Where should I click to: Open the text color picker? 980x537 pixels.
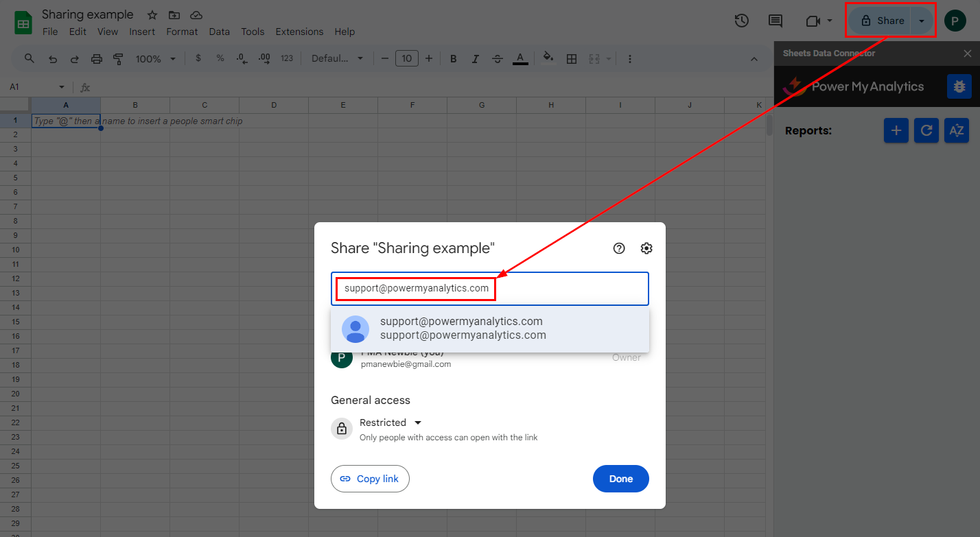pos(520,59)
